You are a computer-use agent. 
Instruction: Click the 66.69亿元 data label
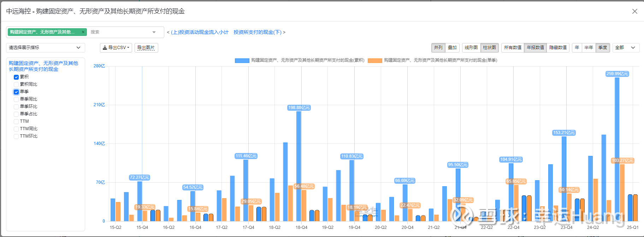(405, 181)
